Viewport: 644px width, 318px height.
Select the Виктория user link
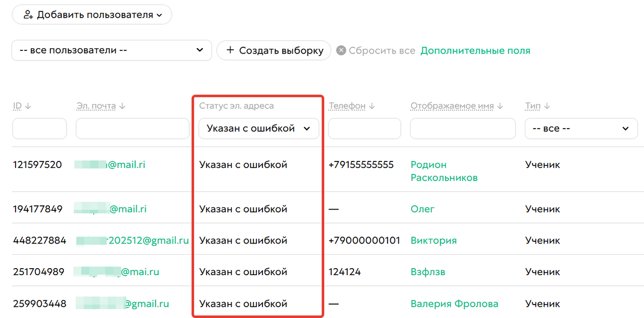point(434,241)
